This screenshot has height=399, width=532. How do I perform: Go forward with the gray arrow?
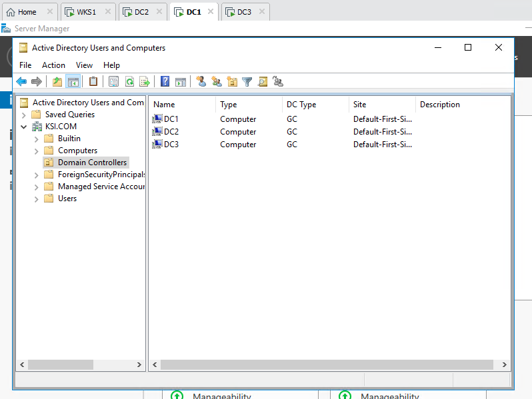[36, 82]
